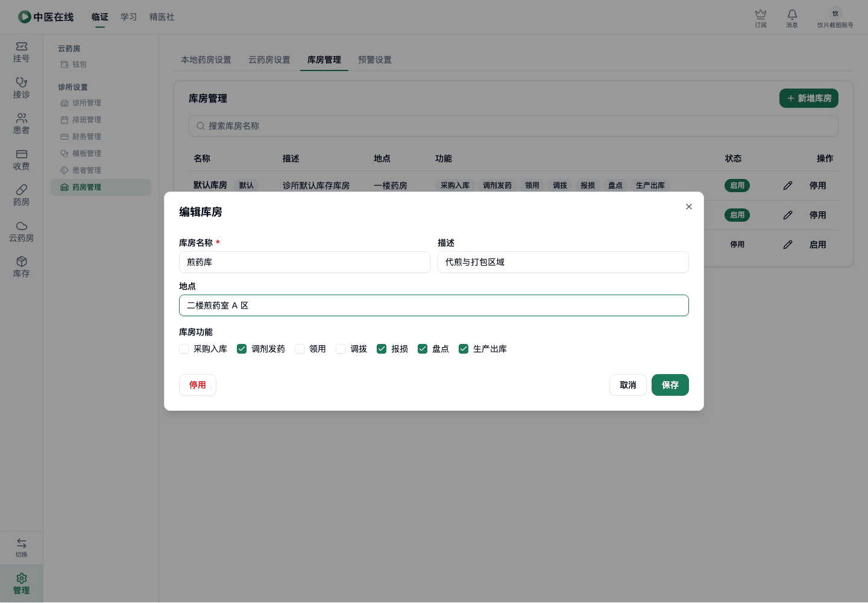The height and width of the screenshot is (603, 868).
Task: Click 停用 action for 默认库房 row
Action: pyautogui.click(x=818, y=186)
